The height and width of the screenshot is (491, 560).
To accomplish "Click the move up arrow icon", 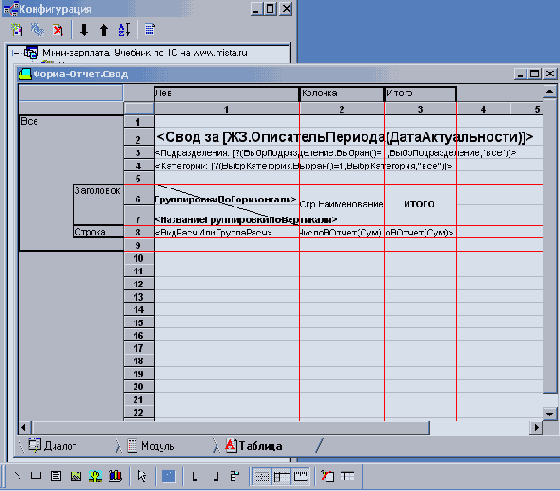I will (104, 30).
